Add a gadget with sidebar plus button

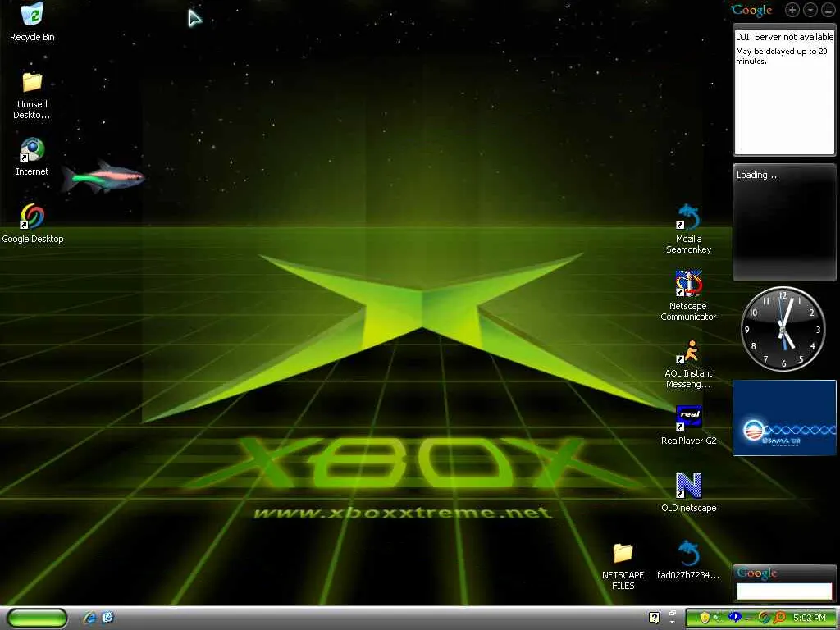tap(792, 10)
